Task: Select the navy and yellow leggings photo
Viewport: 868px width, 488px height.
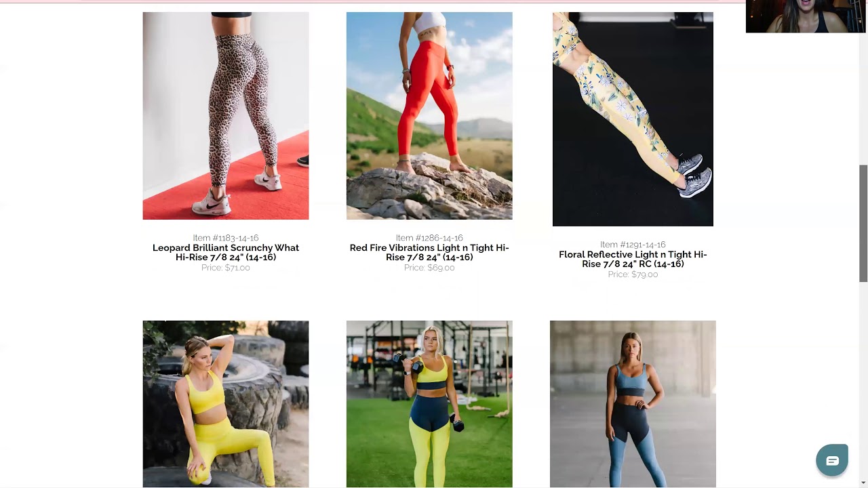Action: tap(429, 404)
